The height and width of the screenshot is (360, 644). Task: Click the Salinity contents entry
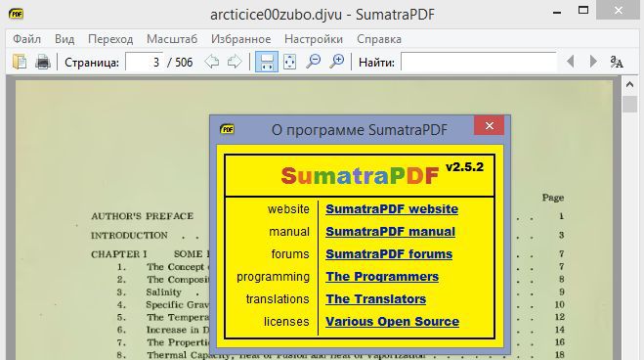click(163, 292)
